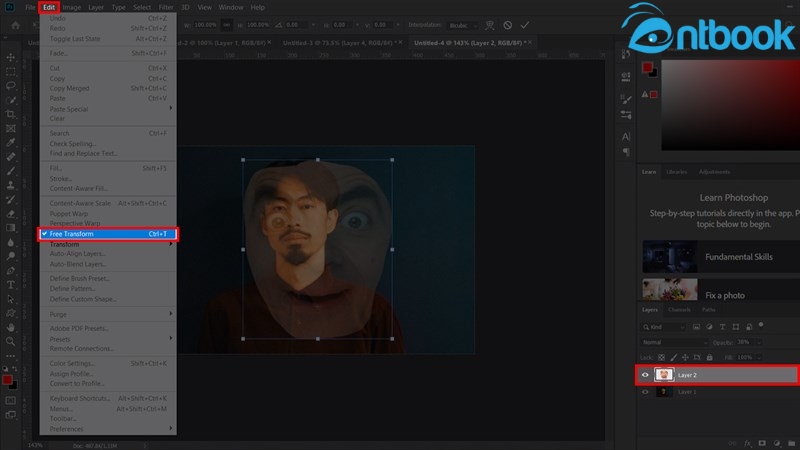Screen dimensions: 800x450
Task: Toggle layer filtering on or off
Action: (761, 325)
